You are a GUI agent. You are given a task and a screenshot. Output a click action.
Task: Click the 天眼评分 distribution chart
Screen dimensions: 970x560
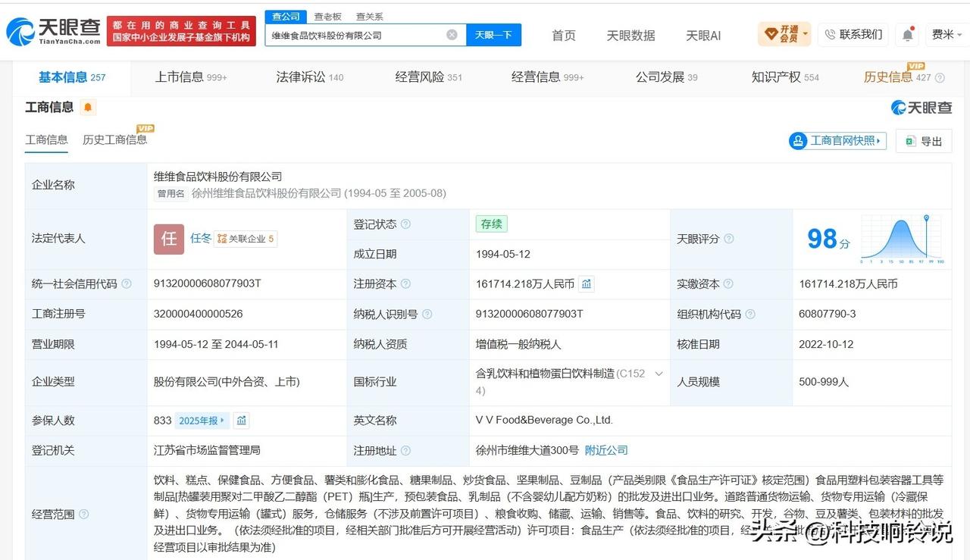[902, 239]
